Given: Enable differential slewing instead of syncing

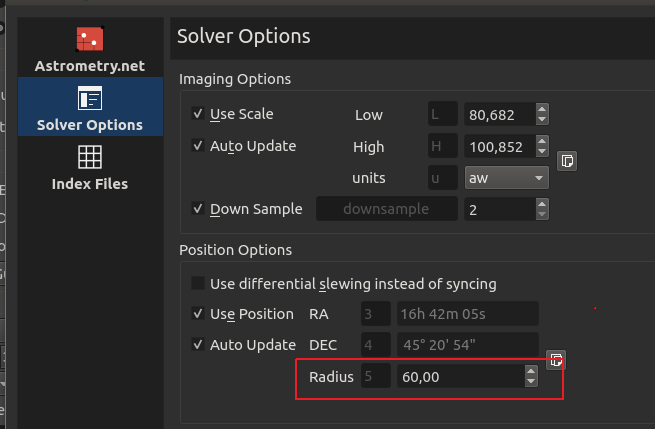Looking at the screenshot, I should [x=198, y=284].
